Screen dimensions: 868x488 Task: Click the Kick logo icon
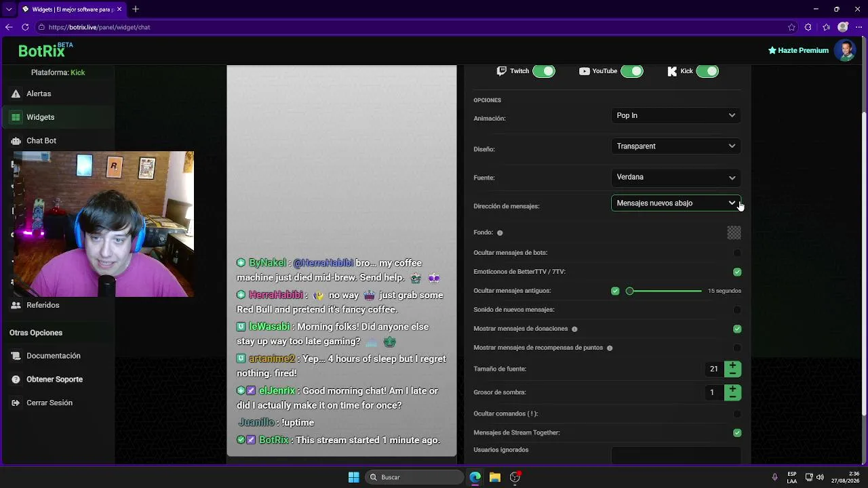(672, 71)
